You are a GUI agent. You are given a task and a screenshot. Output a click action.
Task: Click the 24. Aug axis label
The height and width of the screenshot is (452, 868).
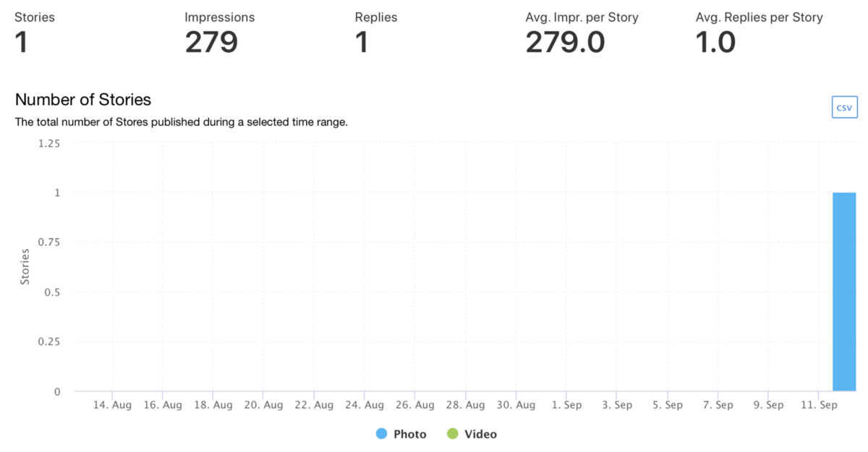(x=365, y=405)
